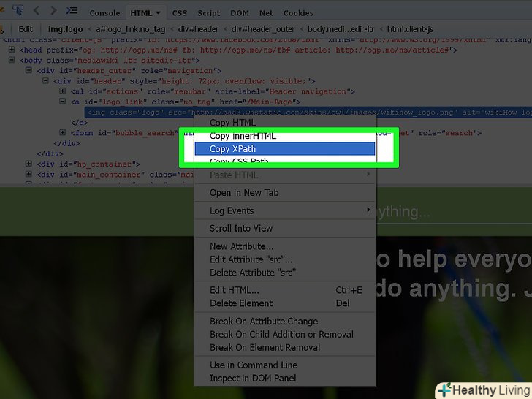Select div#header_outer breadcrumb
The width and height of the screenshot is (532, 399).
[x=263, y=29]
